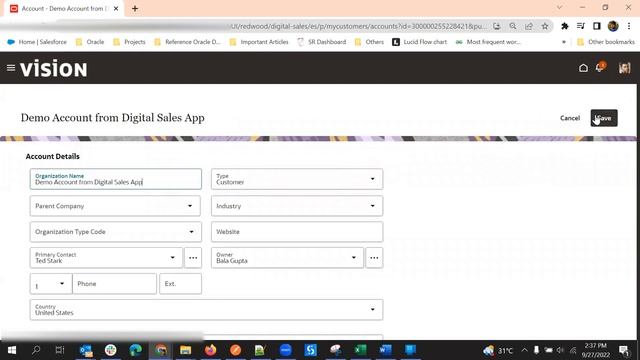640x360 pixels.
Task: Open the weather widget showing 31°C
Action: tap(498, 350)
